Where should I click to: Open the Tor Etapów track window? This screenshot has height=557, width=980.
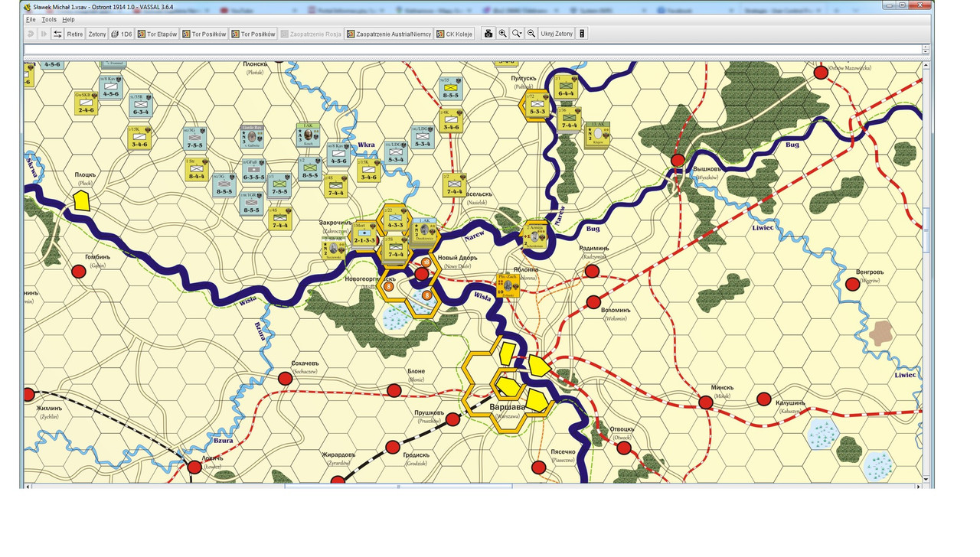(157, 34)
